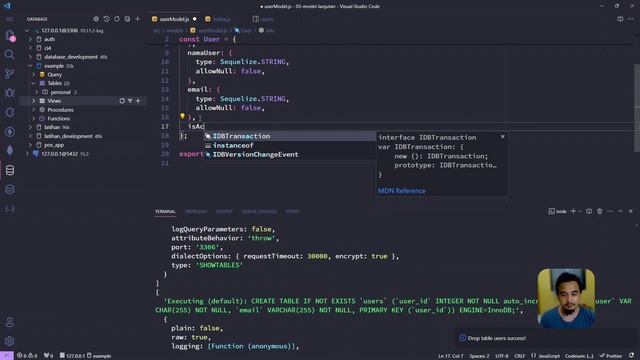Open Source Control view in activity bar
640x360 pixels.
click(9, 73)
